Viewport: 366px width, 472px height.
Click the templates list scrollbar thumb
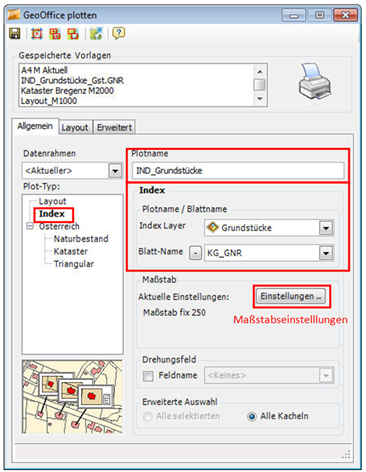(x=260, y=85)
